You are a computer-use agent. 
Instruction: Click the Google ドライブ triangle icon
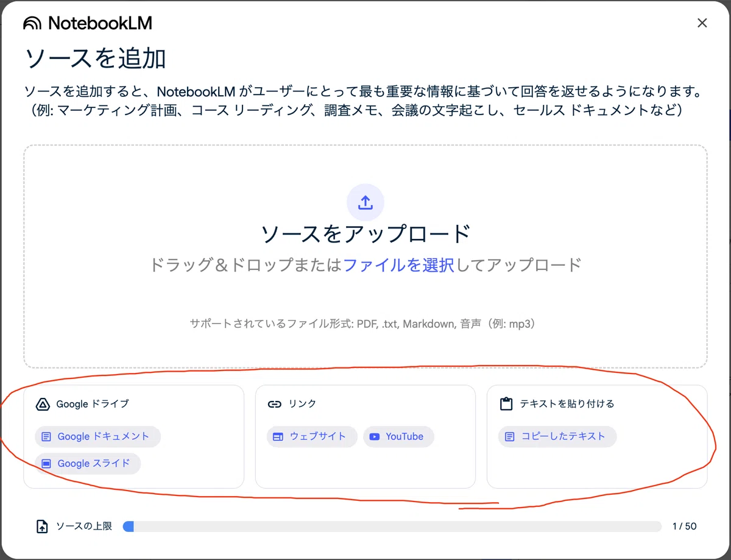[42, 404]
